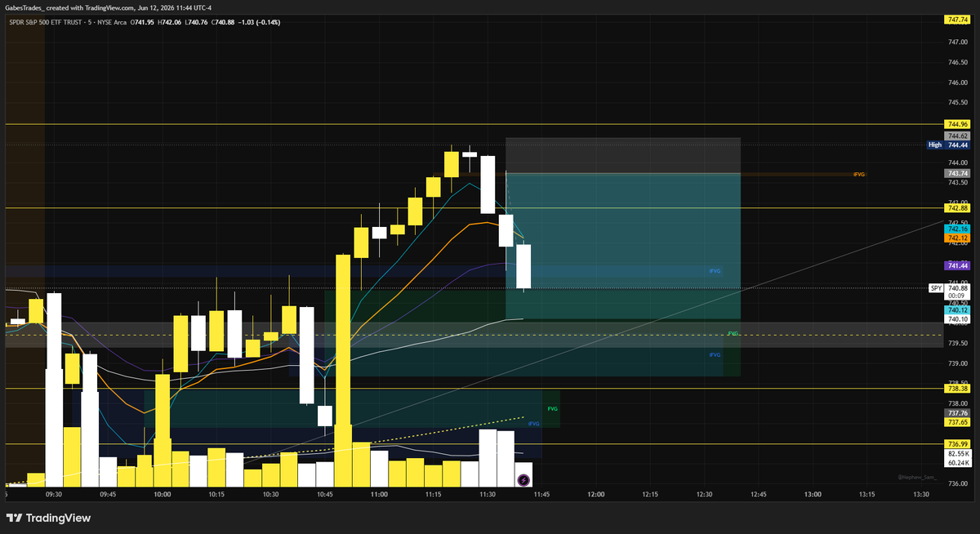The width and height of the screenshot is (980, 534).
Task: Click the 742.16 cyan price label
Action: point(957,229)
